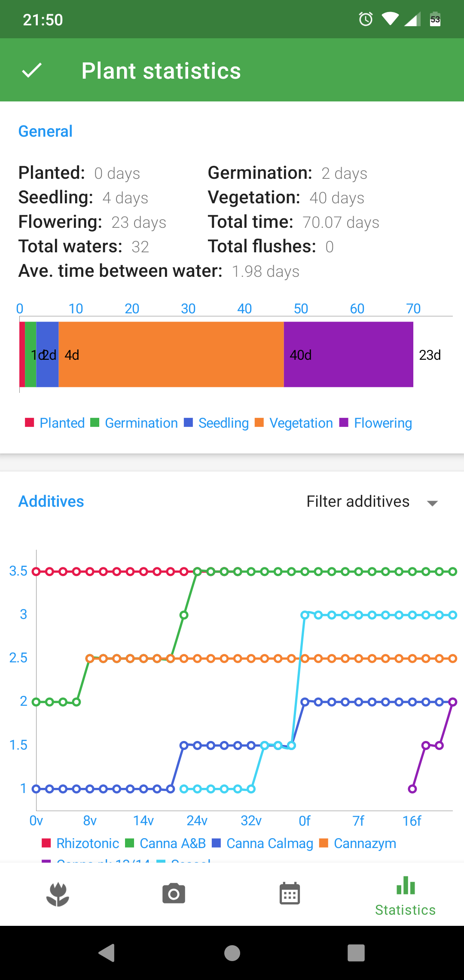This screenshot has height=980, width=464.
Task: Open the camera photos tab
Action: tap(174, 894)
